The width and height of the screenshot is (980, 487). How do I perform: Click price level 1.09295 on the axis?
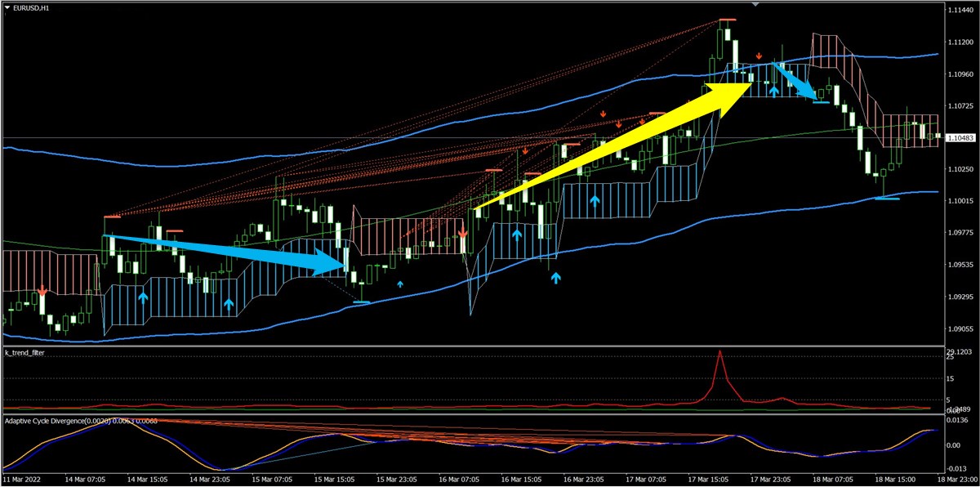tap(959, 297)
